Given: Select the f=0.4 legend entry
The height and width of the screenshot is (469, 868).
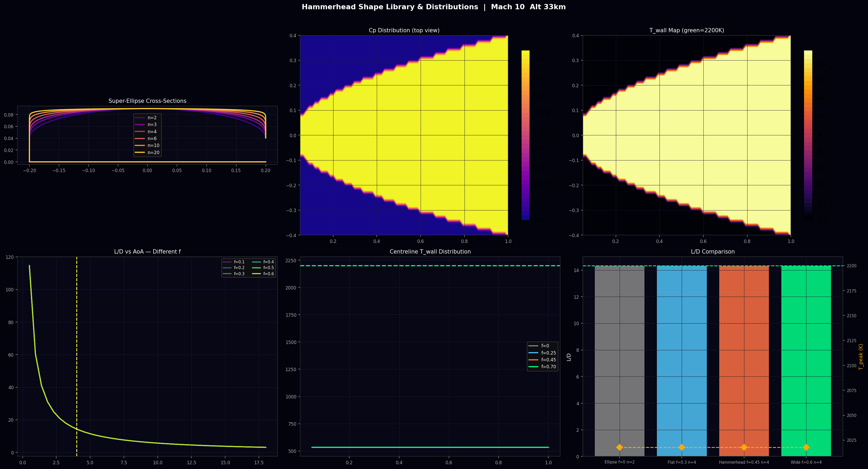Looking at the screenshot, I should pyautogui.click(x=263, y=262).
